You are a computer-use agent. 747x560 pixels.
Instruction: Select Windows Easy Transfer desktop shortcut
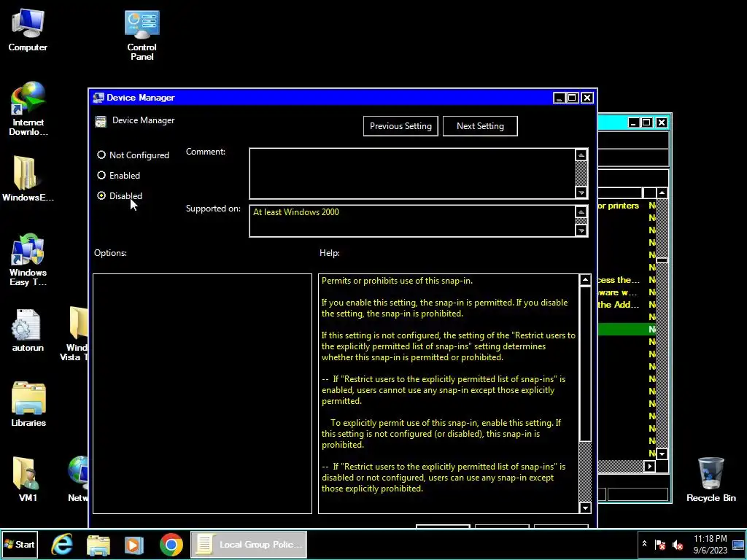28,260
